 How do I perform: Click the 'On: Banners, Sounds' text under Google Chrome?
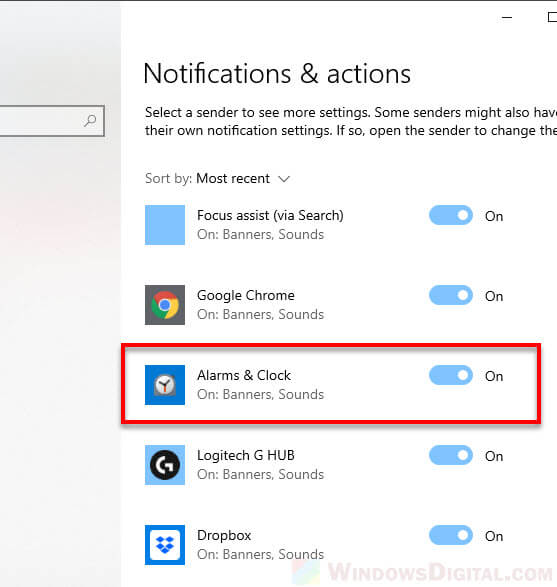point(261,314)
